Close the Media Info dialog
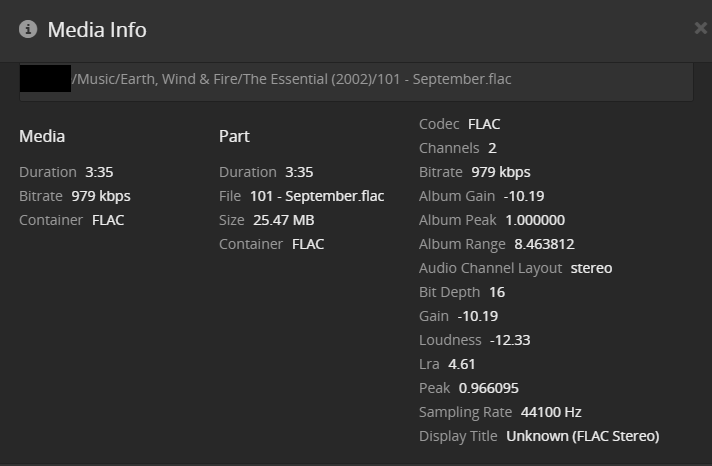This screenshot has height=466, width=712. tap(700, 29)
